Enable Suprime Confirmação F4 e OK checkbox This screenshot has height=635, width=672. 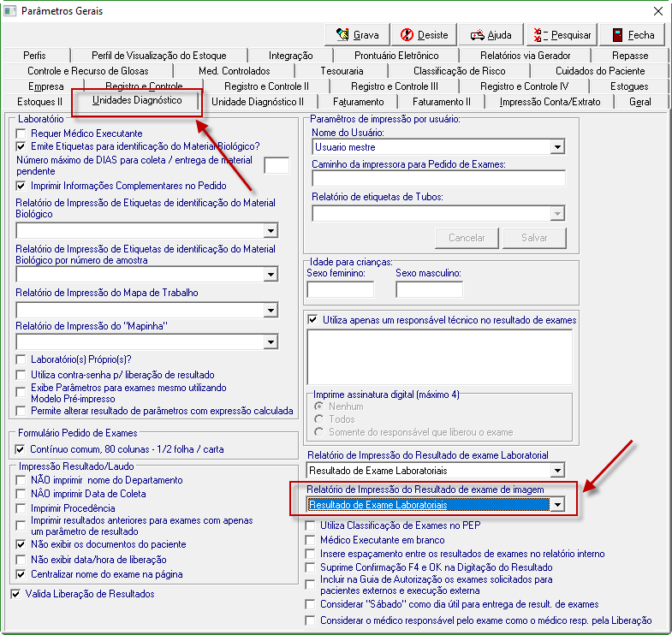(x=310, y=567)
